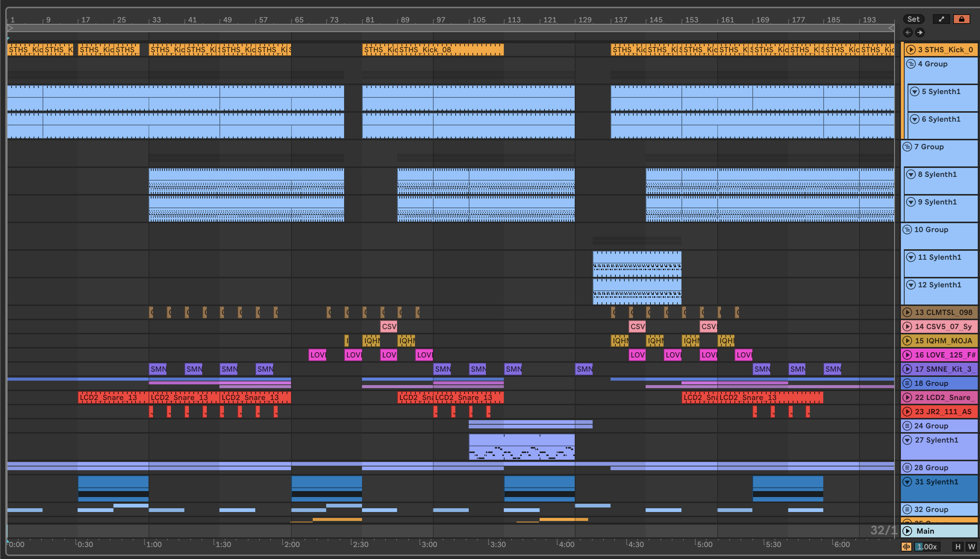Screen dimensions: 980x559
Task: Unfold track 23 JR2_111_AS via its circle icon
Action: pyautogui.click(x=907, y=412)
